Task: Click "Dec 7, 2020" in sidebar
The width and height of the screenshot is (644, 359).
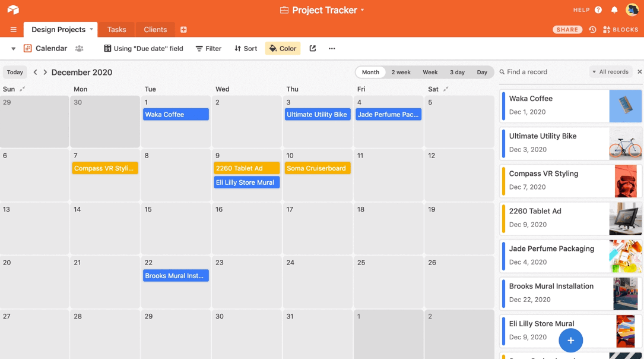Action: 527,187
